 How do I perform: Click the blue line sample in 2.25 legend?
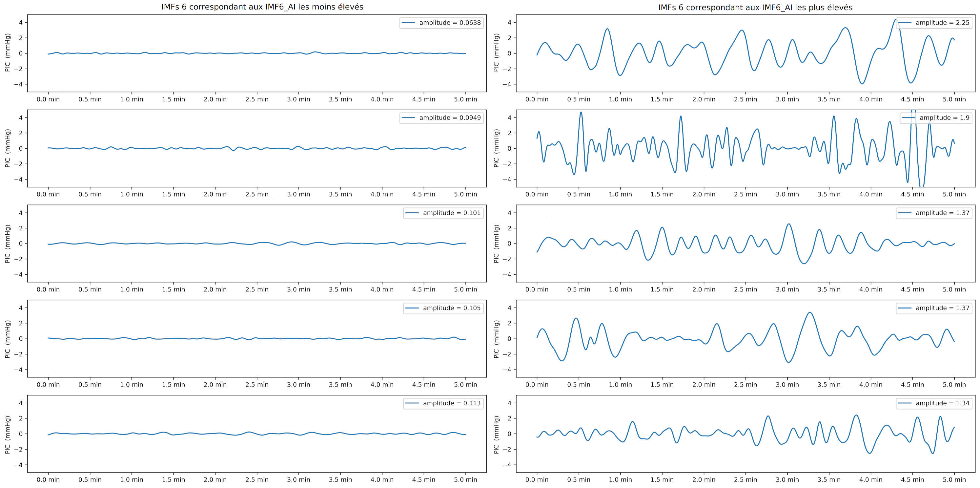tap(905, 23)
